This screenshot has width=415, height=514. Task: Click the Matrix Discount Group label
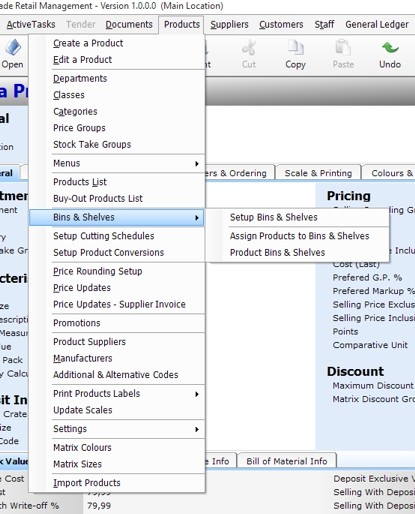coord(373,399)
